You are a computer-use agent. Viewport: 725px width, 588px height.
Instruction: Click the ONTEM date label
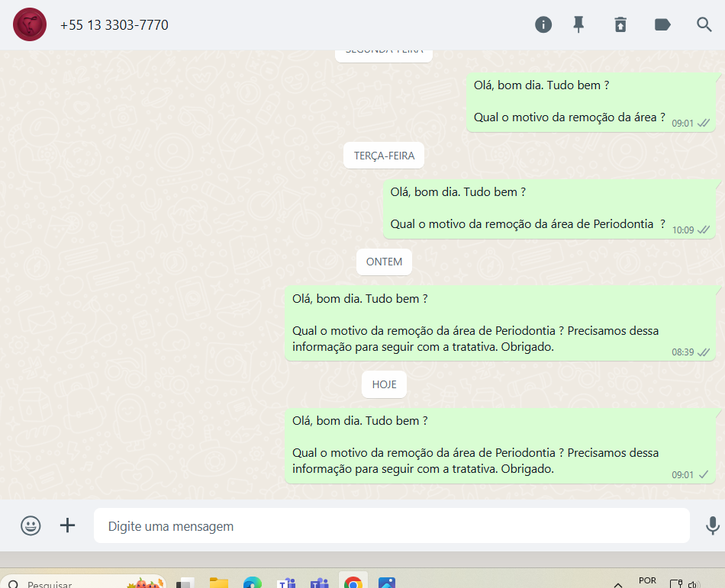(x=384, y=262)
